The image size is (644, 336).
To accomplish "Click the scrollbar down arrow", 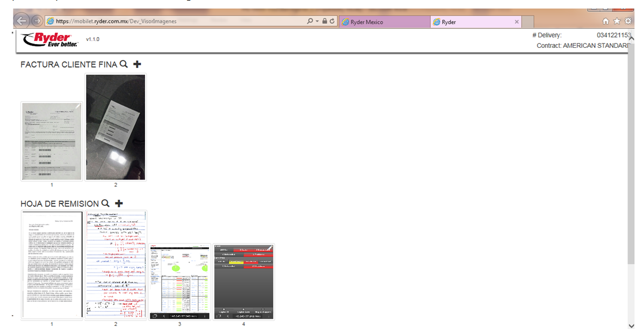I will pos(631,326).
